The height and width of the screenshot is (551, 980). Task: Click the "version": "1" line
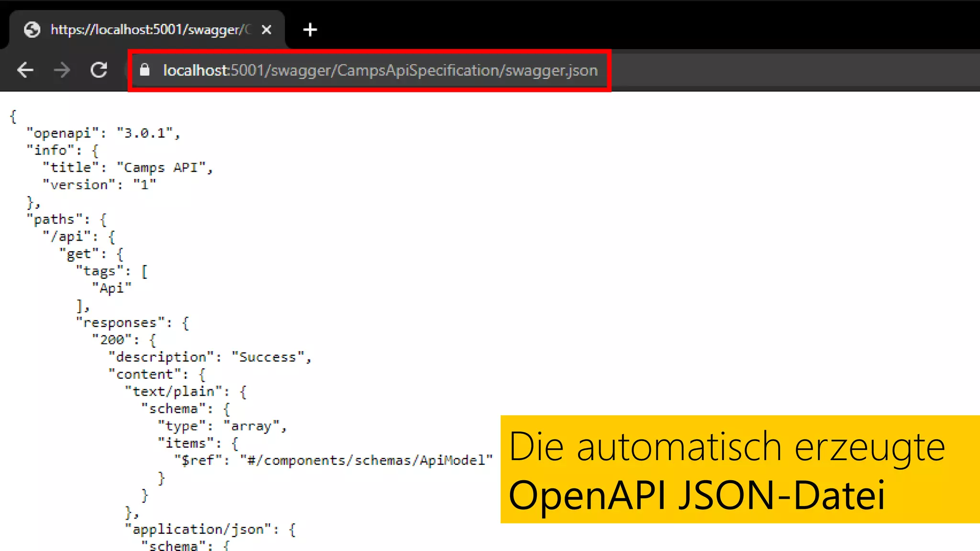tap(100, 185)
